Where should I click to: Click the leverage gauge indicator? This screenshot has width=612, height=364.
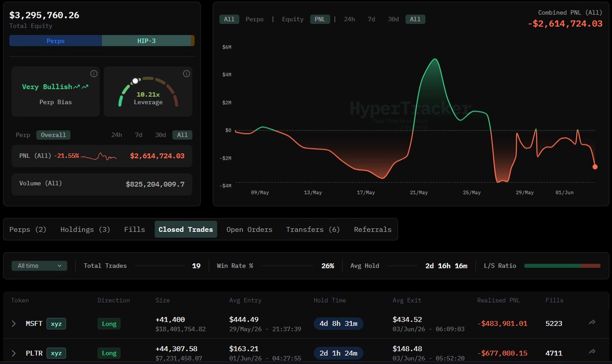tap(135, 81)
